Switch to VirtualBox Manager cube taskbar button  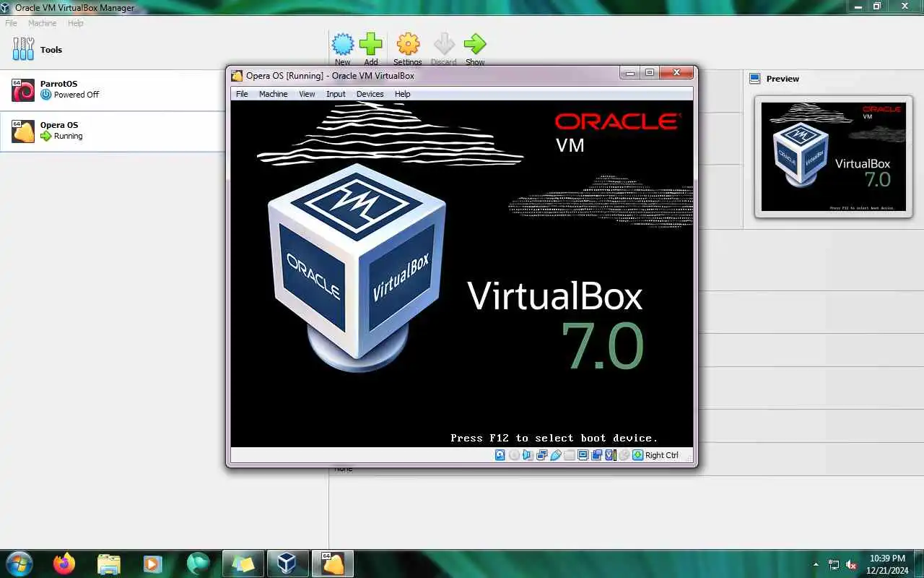click(287, 563)
